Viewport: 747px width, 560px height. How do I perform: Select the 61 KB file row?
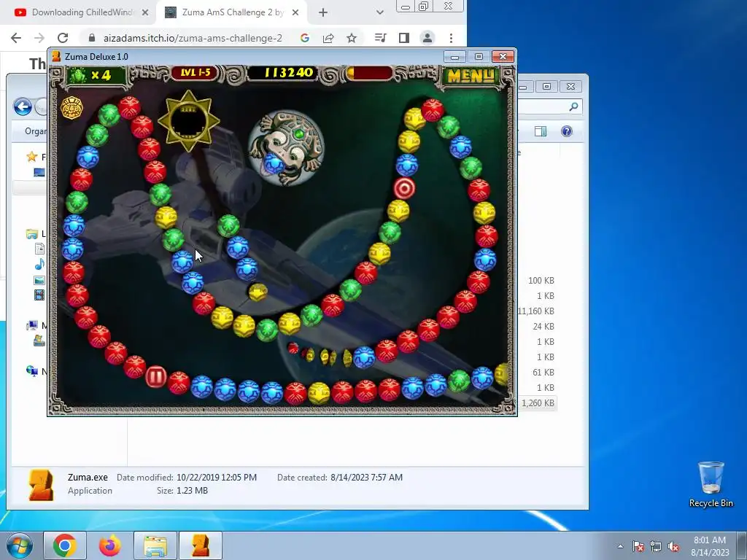[543, 373]
